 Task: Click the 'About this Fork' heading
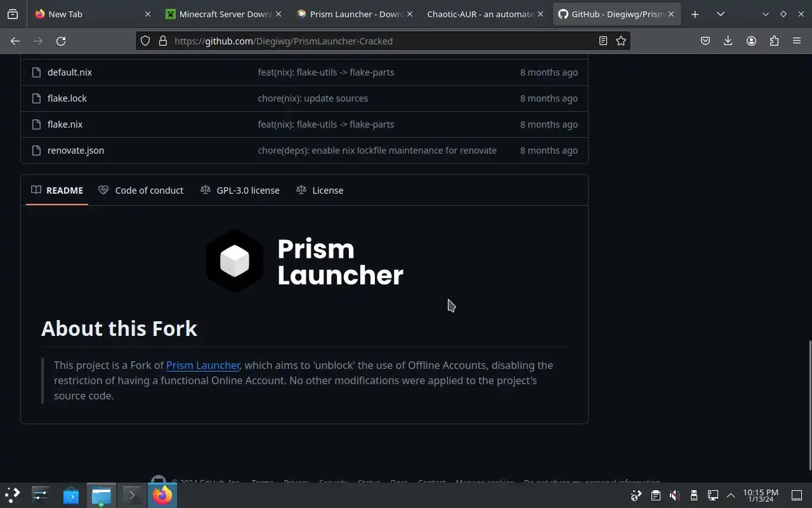(x=119, y=328)
